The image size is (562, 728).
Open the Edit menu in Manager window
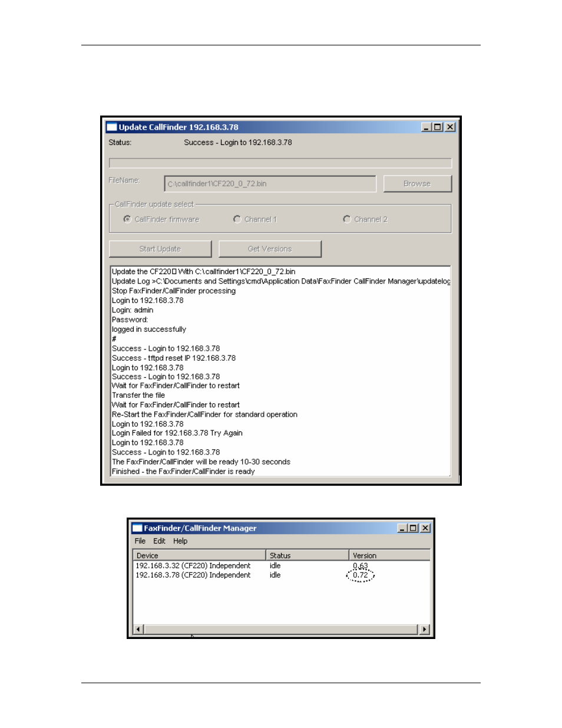point(159,541)
